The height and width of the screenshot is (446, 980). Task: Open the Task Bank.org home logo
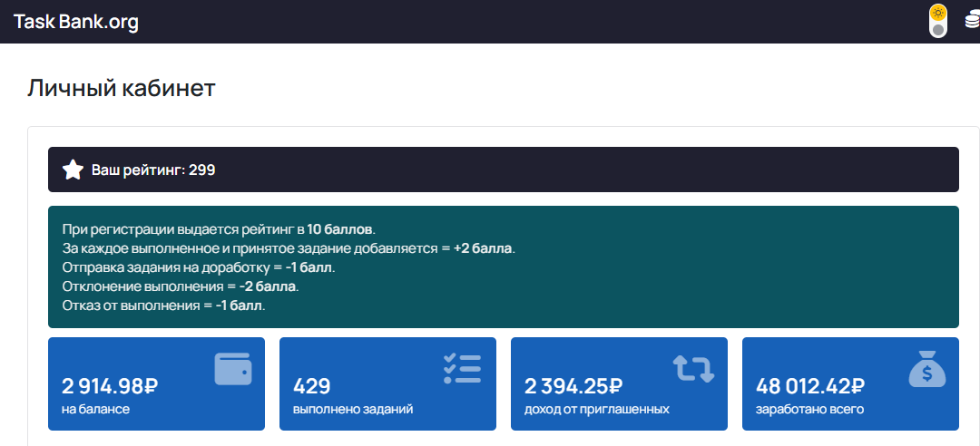click(x=75, y=22)
